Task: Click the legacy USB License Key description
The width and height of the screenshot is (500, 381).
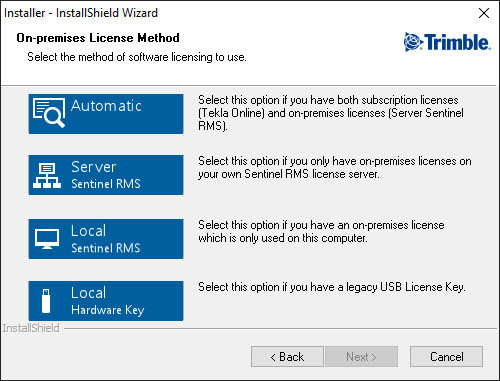Action: tap(332, 287)
